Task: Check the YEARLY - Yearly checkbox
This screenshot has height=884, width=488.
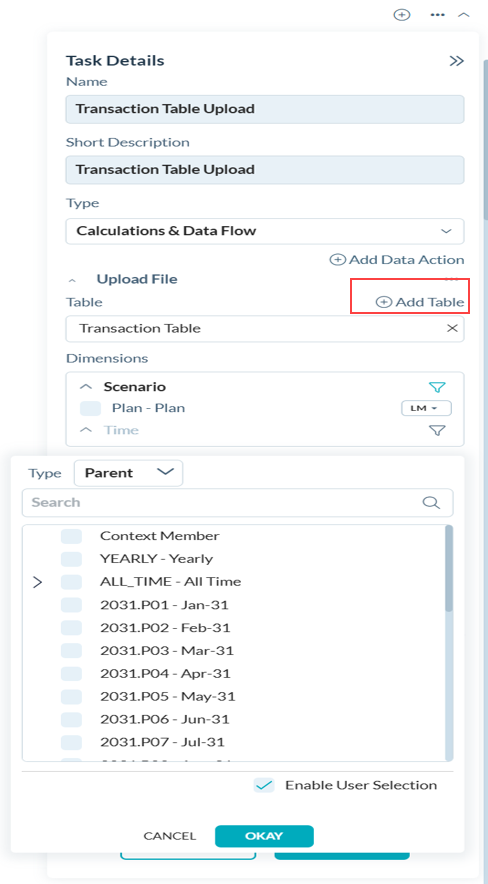Action: click(72, 559)
